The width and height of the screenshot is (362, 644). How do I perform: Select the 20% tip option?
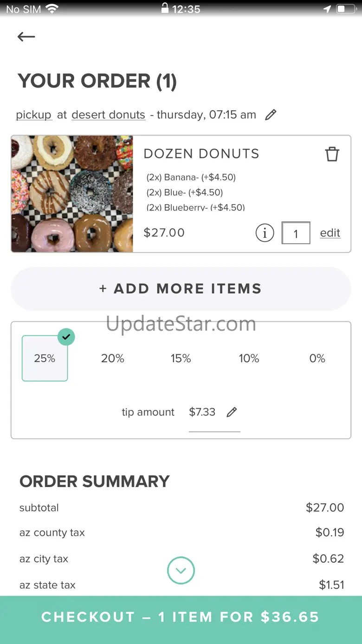coord(113,358)
